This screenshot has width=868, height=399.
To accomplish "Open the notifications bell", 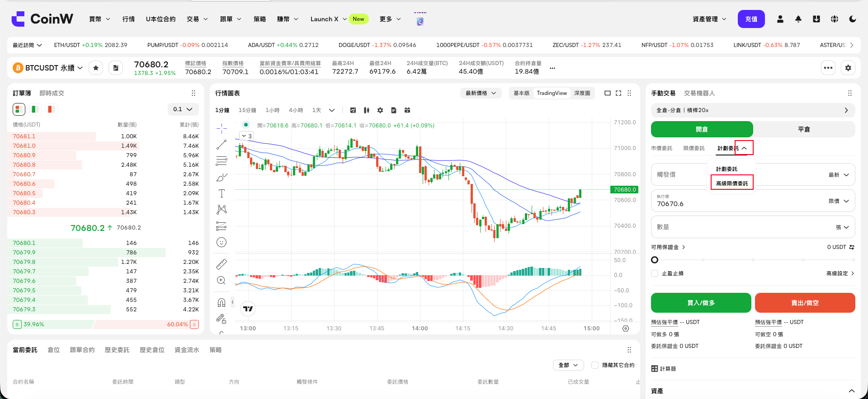I will coord(798,19).
